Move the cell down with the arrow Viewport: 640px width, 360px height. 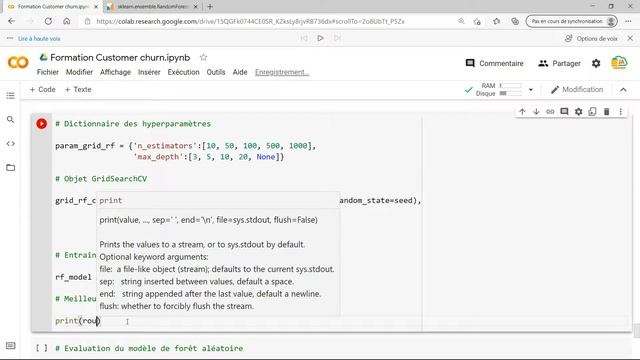[x=536, y=111]
